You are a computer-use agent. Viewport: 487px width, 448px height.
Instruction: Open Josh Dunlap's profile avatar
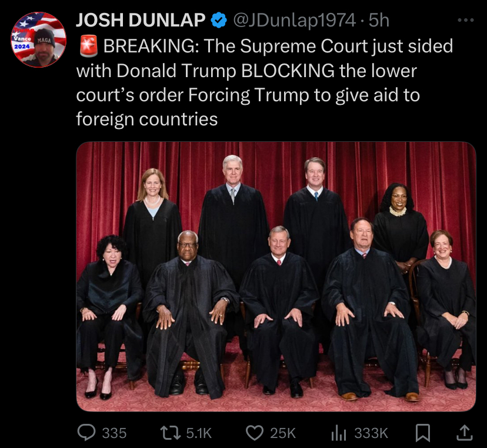38,39
